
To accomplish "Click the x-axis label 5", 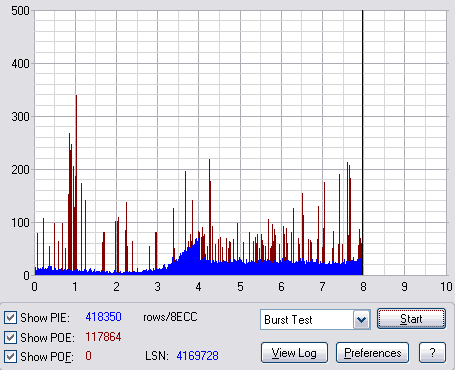I will (240, 287).
